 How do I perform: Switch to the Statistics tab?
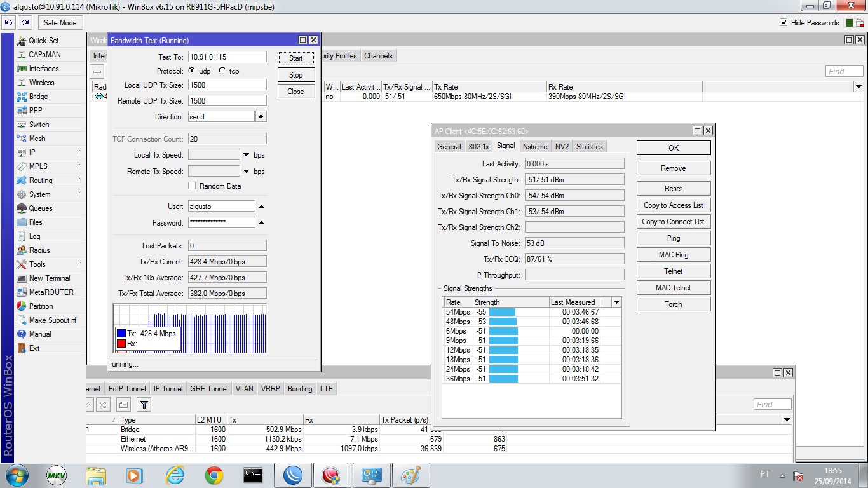point(589,147)
